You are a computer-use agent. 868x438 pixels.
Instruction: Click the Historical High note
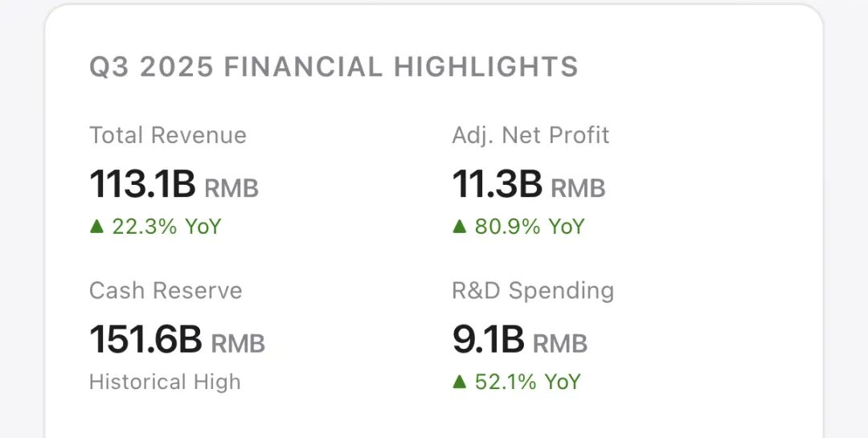click(165, 382)
